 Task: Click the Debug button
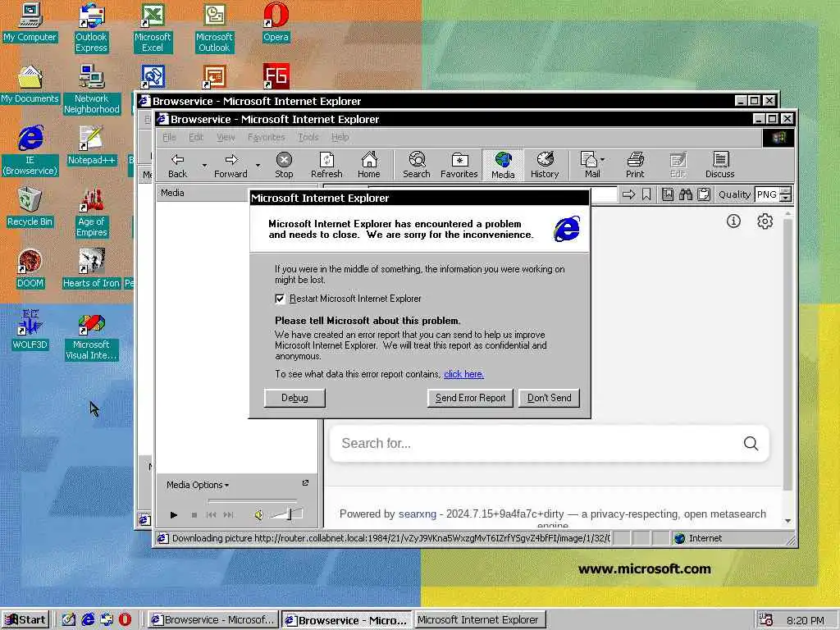pos(294,398)
